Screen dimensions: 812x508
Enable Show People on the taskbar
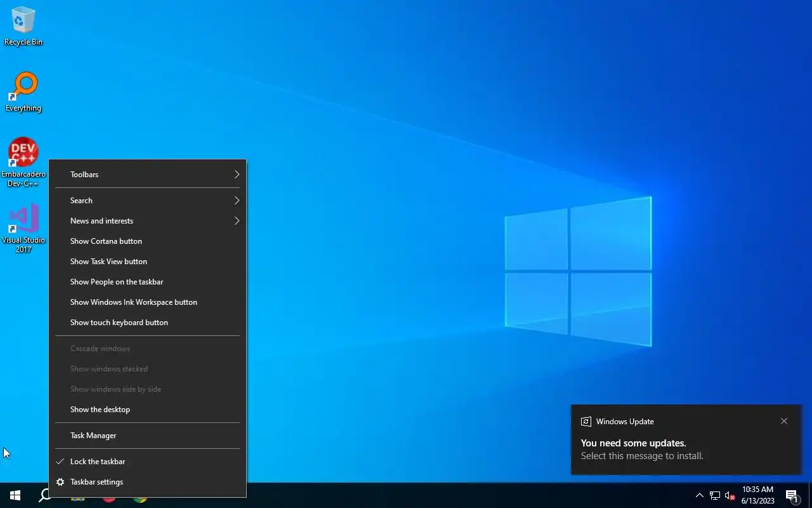pyautogui.click(x=147, y=282)
